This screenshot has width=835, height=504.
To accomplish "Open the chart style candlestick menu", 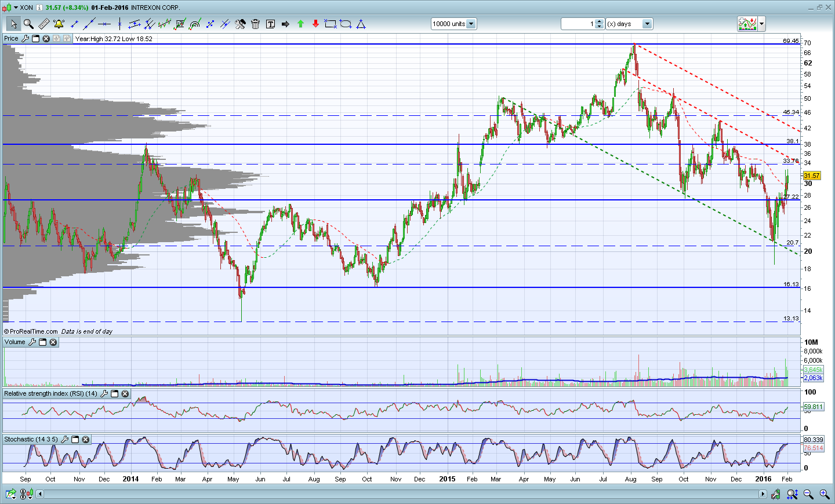I will (x=9, y=8).
